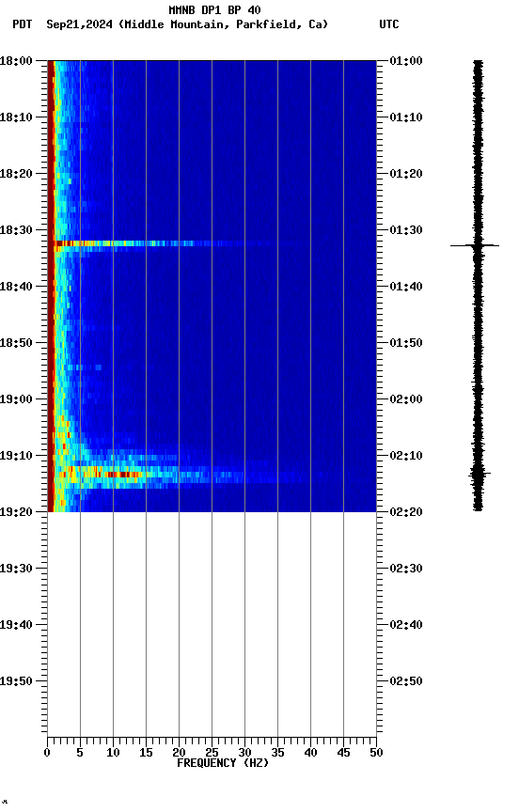Click the '0' frequency tick label
Screen dimensions: 519x812
tap(47, 753)
